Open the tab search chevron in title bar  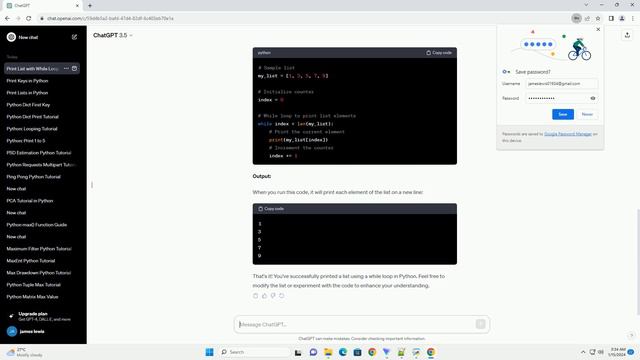(586, 5)
